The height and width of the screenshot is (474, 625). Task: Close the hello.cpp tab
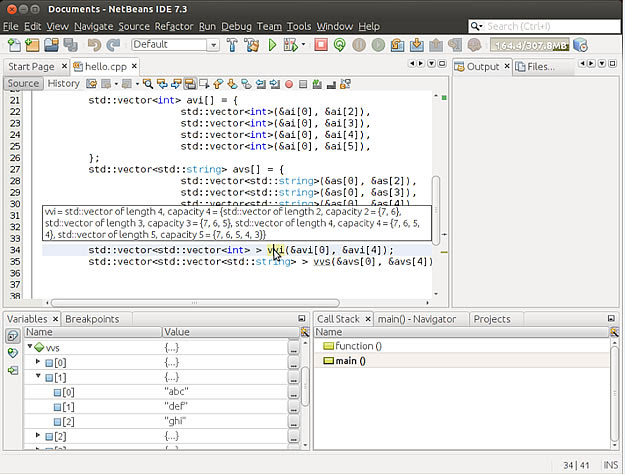pos(134,66)
